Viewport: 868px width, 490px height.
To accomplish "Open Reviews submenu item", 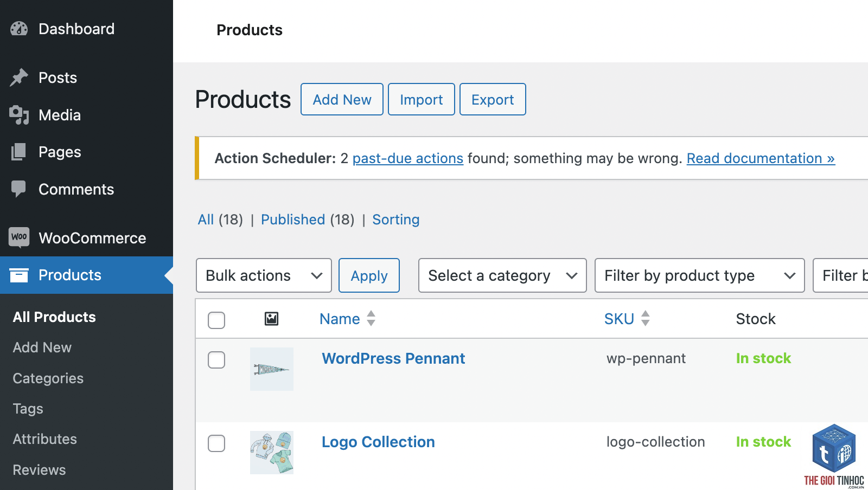I will pos(40,470).
